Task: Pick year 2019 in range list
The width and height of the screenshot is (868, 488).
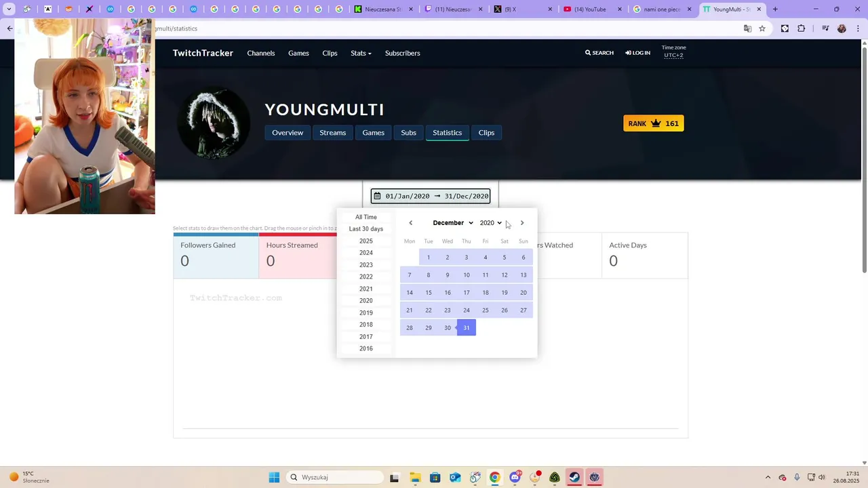Action: coord(366,313)
